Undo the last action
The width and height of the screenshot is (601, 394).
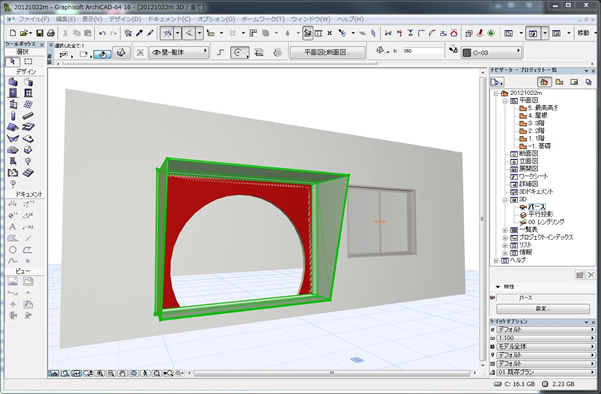point(102,33)
